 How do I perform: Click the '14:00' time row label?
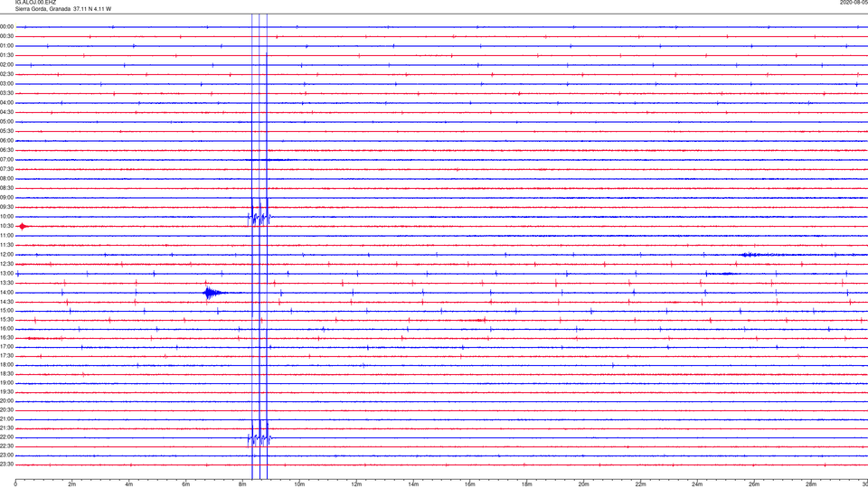click(x=7, y=293)
